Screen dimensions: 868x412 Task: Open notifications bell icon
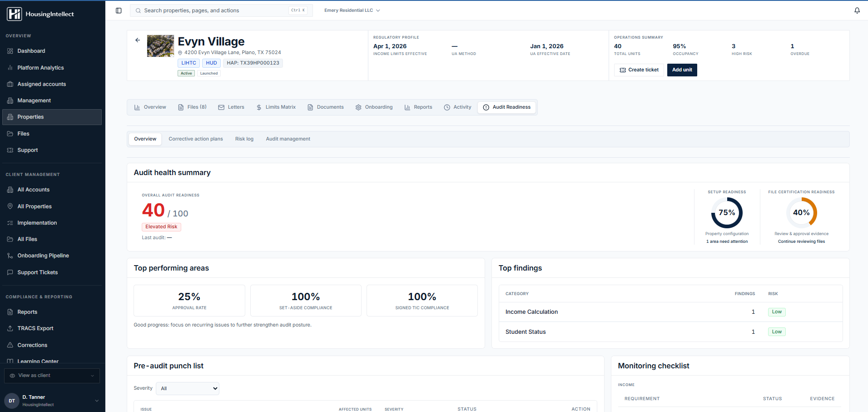pyautogui.click(x=857, y=10)
